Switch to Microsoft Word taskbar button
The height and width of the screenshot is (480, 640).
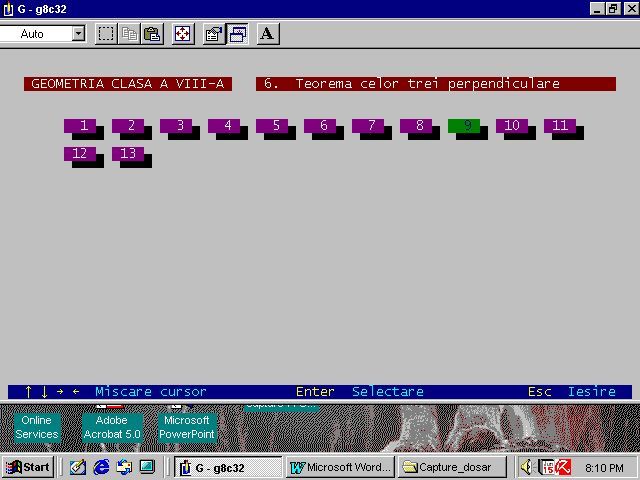pyautogui.click(x=340, y=467)
